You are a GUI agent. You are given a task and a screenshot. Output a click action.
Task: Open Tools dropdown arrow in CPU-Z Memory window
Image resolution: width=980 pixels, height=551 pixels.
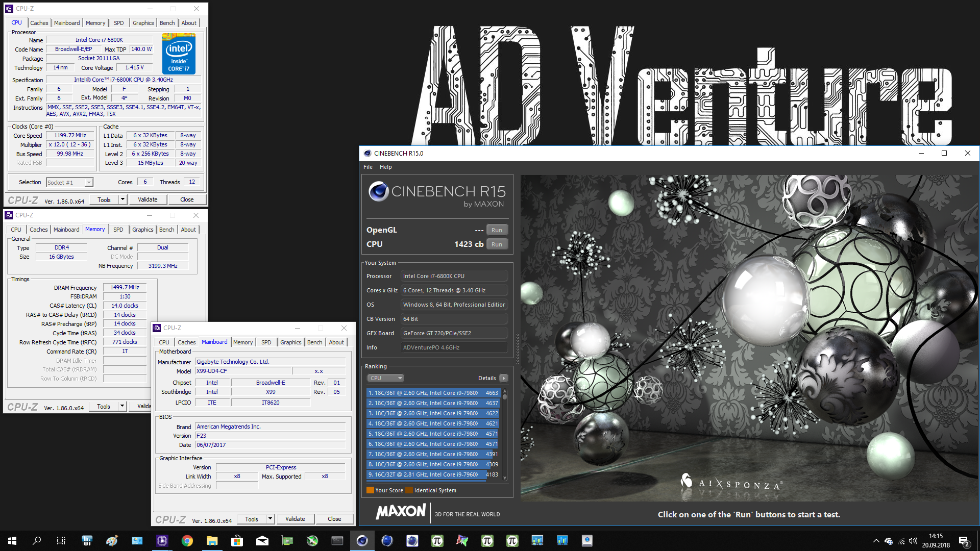122,406
